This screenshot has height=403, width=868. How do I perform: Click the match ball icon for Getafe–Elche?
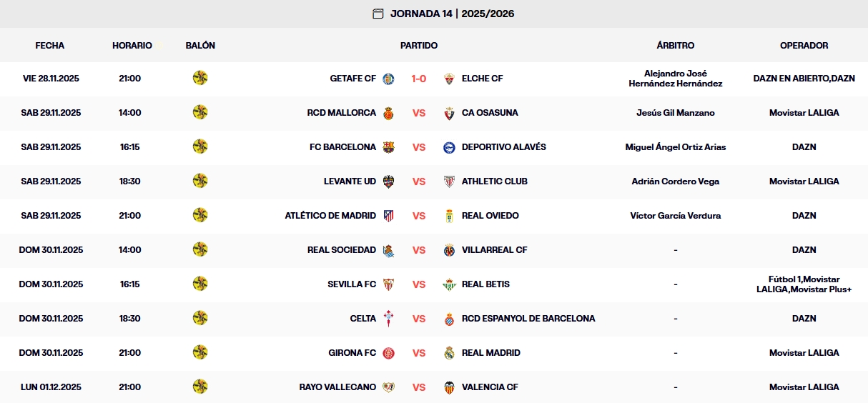pyautogui.click(x=200, y=78)
